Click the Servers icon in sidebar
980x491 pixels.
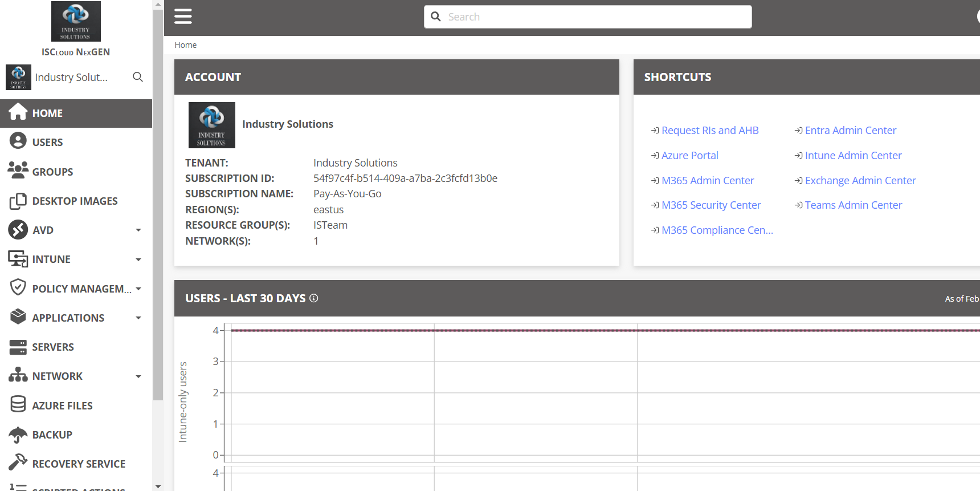[18, 347]
